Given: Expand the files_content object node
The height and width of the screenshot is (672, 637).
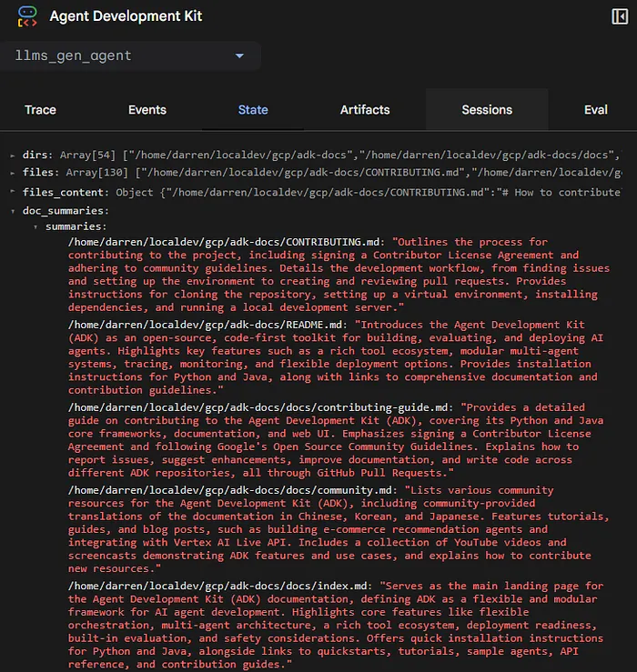Looking at the screenshot, I should [x=13, y=193].
